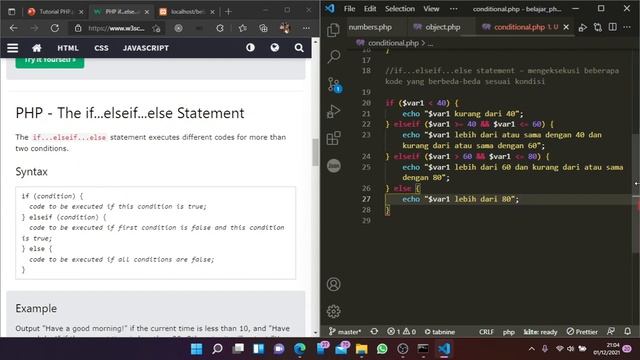
Task: Open the VS Code Accounts menu
Action: point(333,284)
